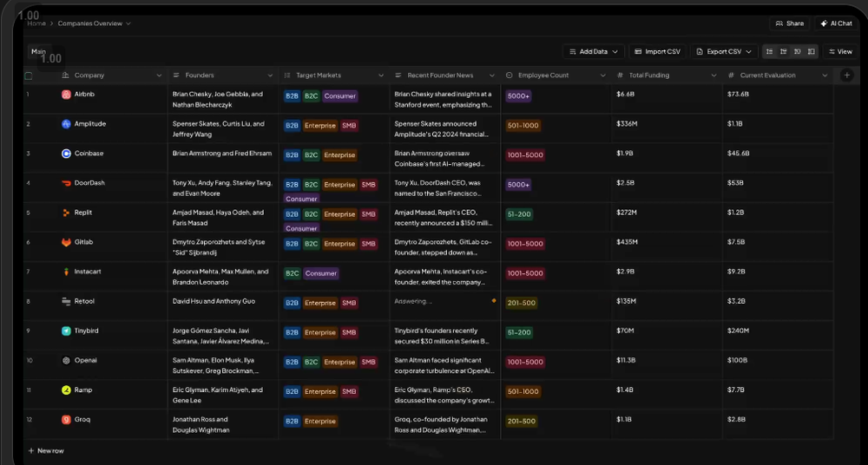
Task: Open the Employee Count column dropdown arrow
Action: (603, 75)
